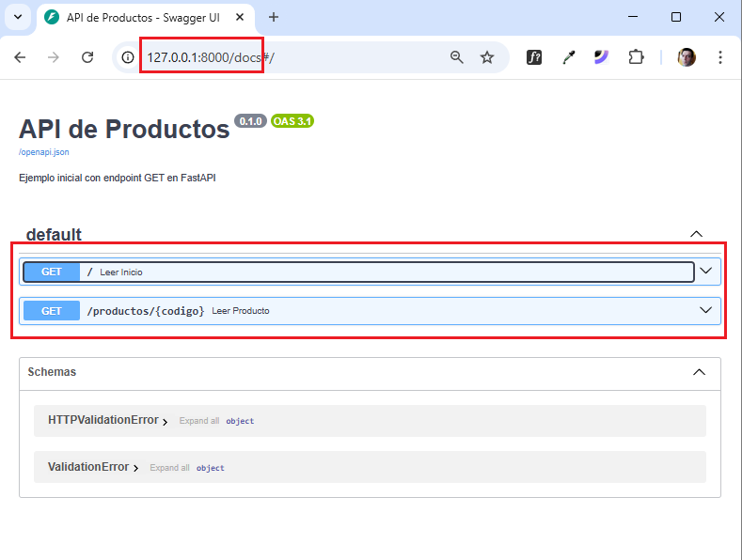Open the f? font extension icon
Viewport: 742px width, 560px height.
click(x=534, y=57)
